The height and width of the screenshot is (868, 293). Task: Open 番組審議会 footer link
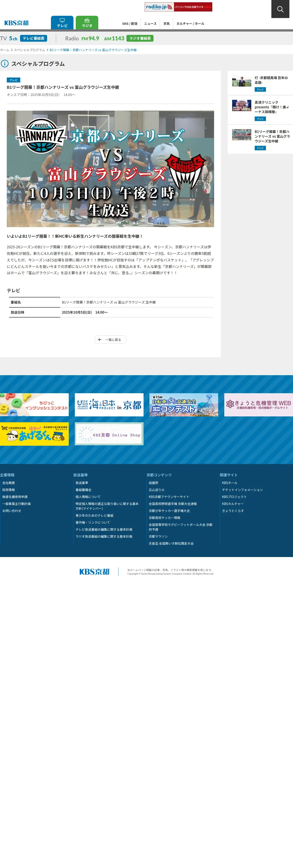click(83, 490)
